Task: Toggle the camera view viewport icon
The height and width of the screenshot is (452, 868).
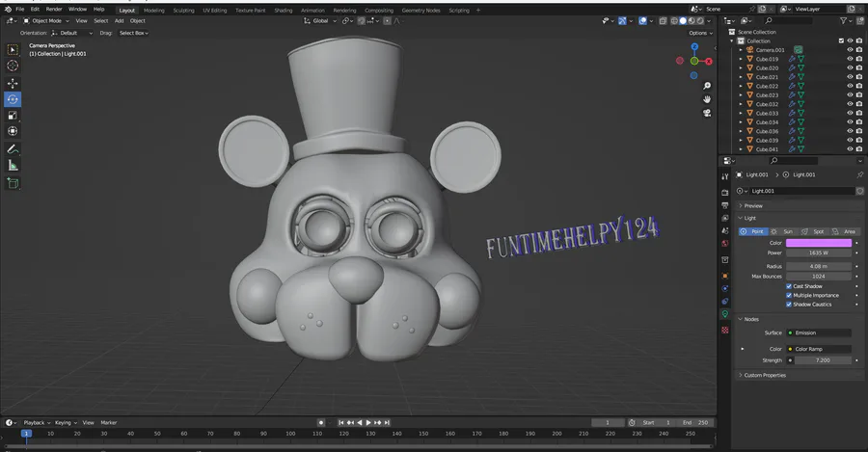Action: click(x=707, y=113)
